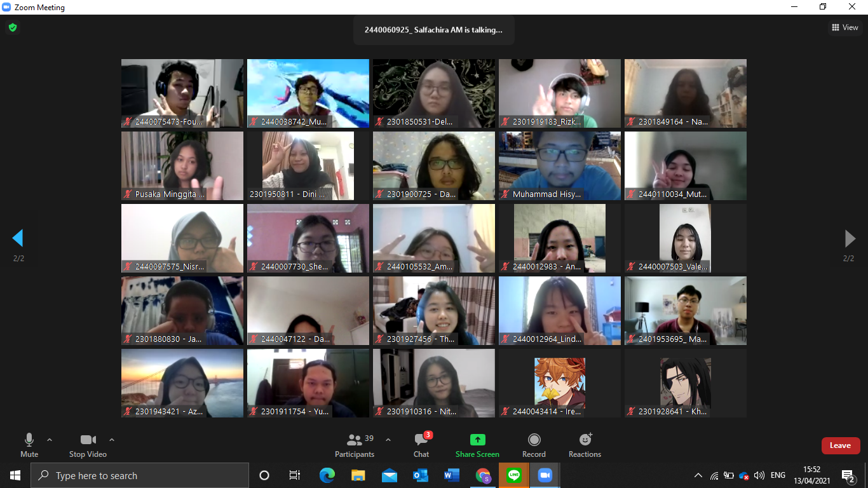
Task: Click the Type here to search box
Action: pos(140,475)
